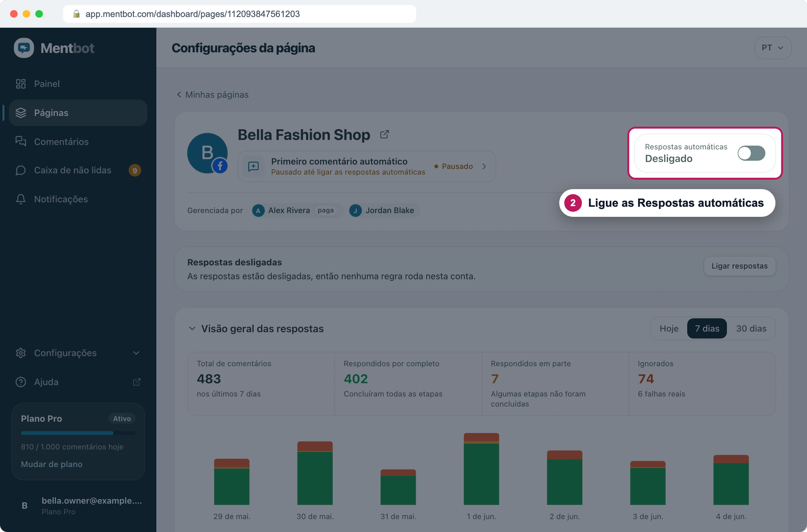Viewport: 807px width, 532px height.
Task: Click the Configurações gear icon
Action: pyautogui.click(x=21, y=353)
